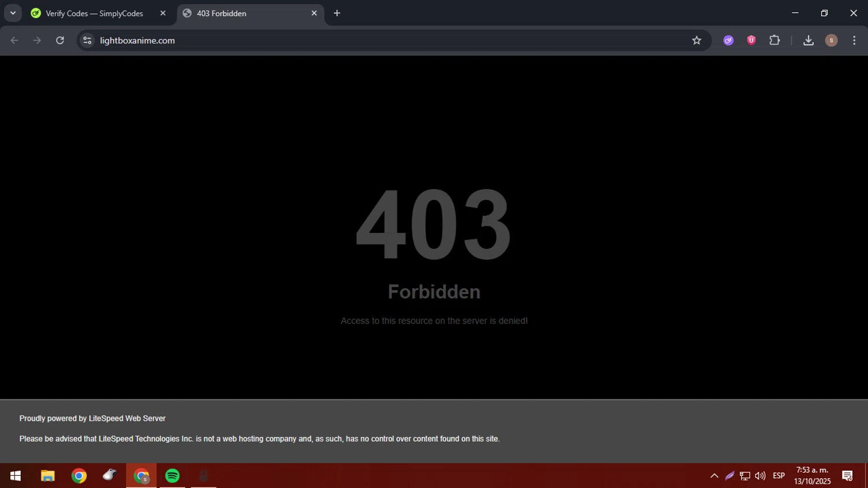Open Spotify from the taskbar

pyautogui.click(x=172, y=476)
